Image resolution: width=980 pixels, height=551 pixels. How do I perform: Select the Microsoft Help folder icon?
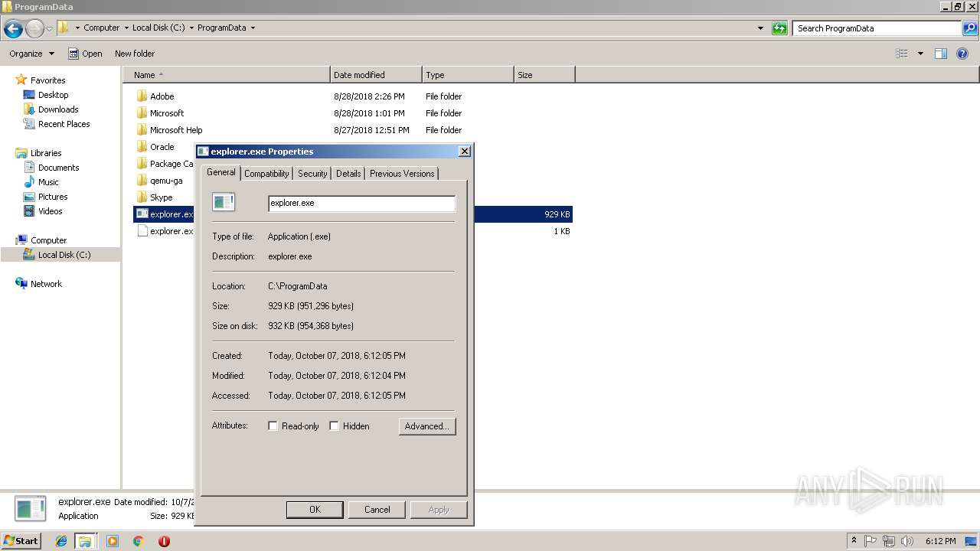pyautogui.click(x=142, y=130)
